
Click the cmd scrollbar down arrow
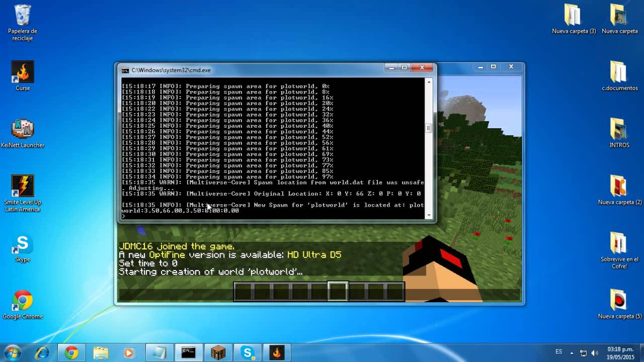[429, 215]
